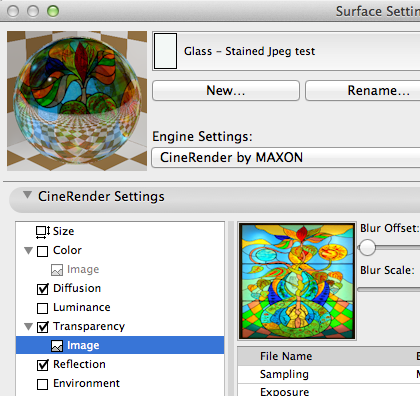Click the File Name row
The image size is (420, 396).
coord(329,356)
